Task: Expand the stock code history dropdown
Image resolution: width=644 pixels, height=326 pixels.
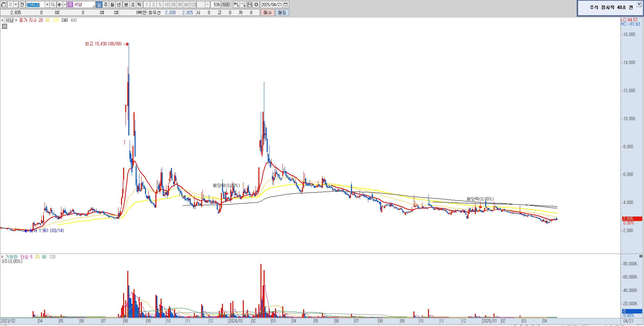Action: [x=47, y=5]
